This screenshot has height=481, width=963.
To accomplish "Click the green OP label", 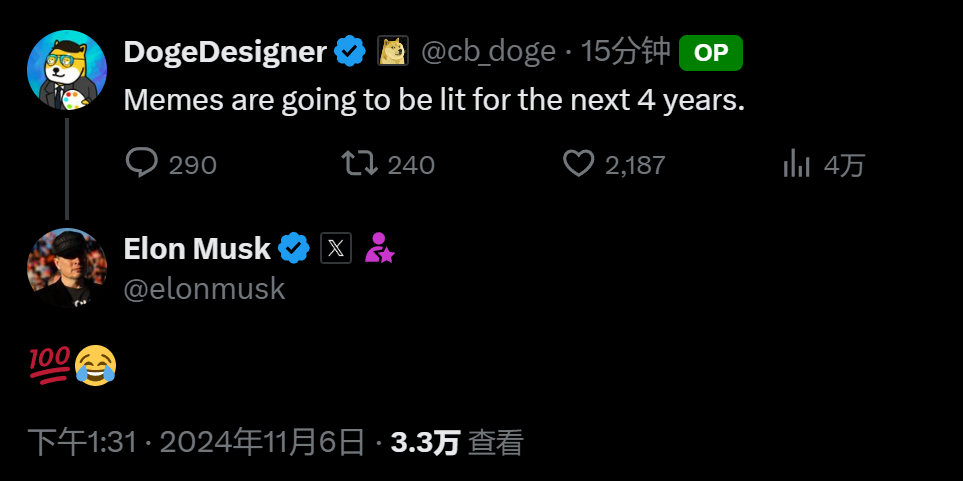I will coord(710,53).
